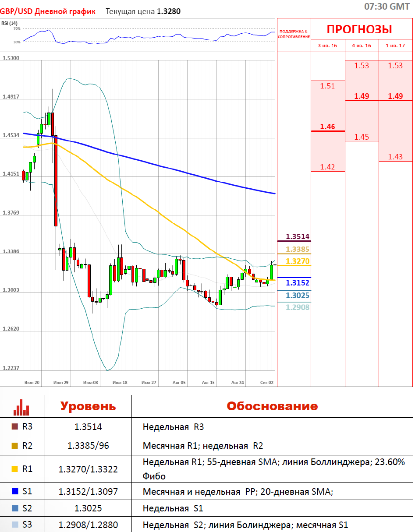Click the RSI '70%' level label
This screenshot has height=532, width=415.
click(x=17, y=28)
